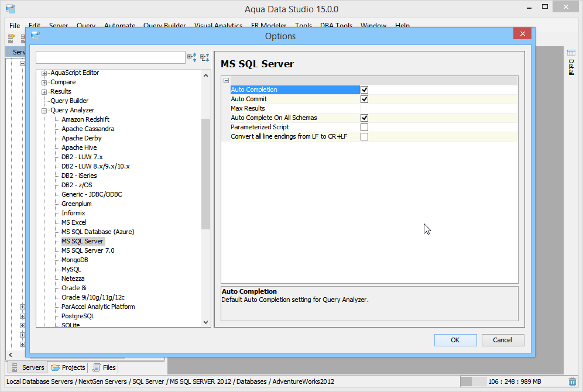
Task: Click the options tree vertical scrollbar thumb
Action: coord(205,174)
